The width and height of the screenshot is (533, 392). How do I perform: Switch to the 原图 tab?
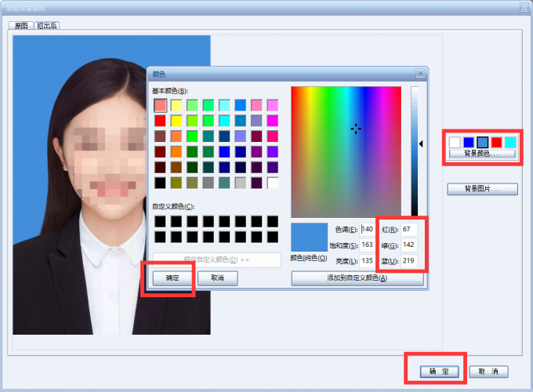pos(20,26)
